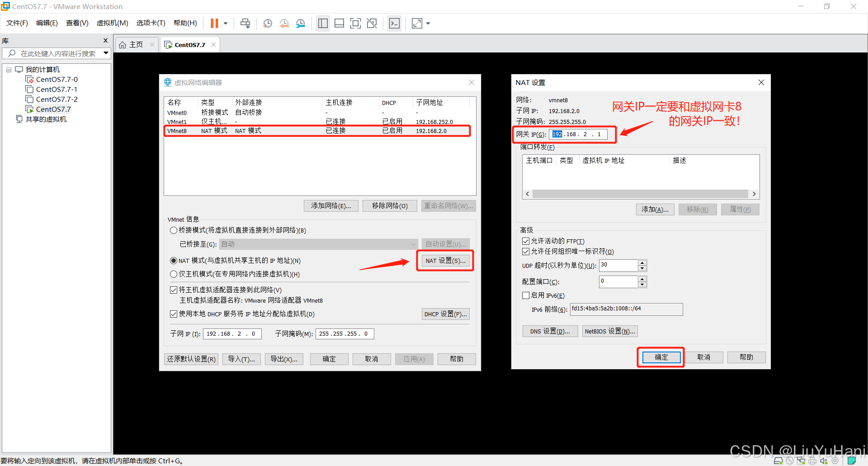Close the 库 library panel with X
868x466 pixels.
click(x=106, y=41)
